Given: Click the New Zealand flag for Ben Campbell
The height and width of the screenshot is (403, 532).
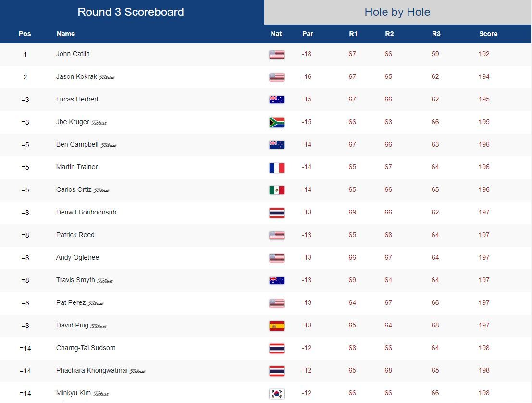Looking at the screenshot, I should [x=277, y=145].
